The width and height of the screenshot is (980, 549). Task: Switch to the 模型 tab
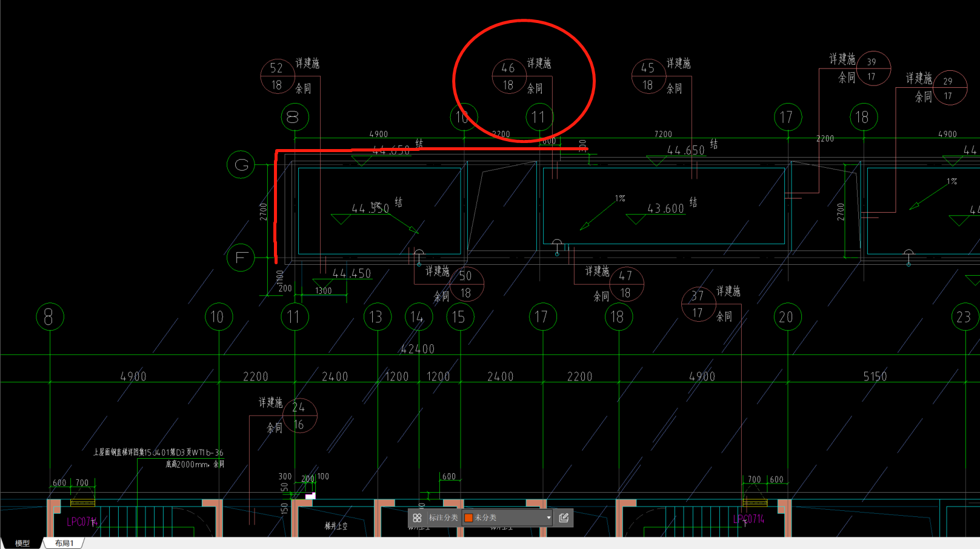point(22,543)
